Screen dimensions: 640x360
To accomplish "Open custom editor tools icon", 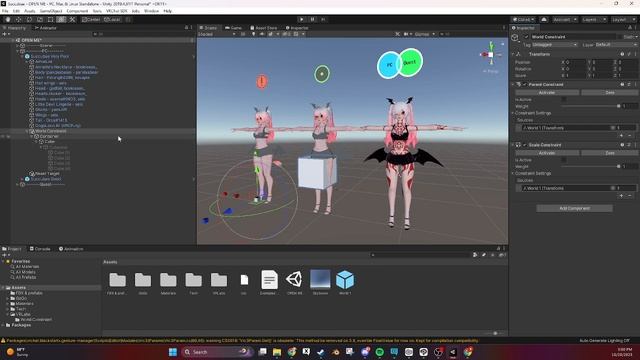I will coord(72,19).
